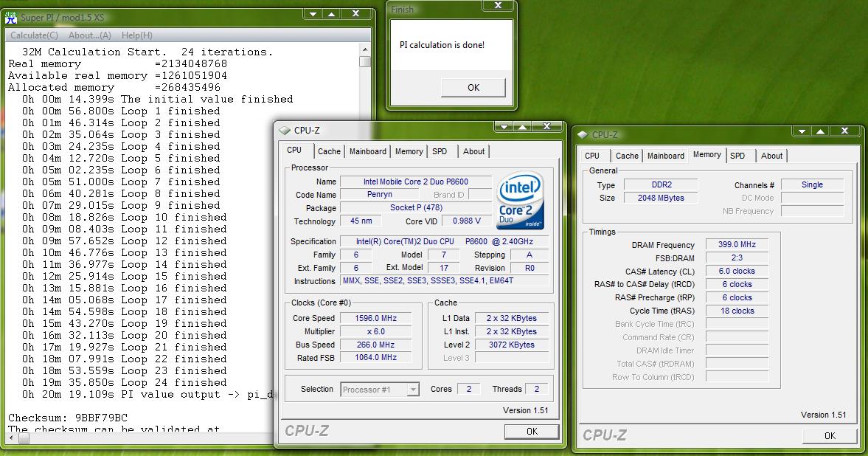This screenshot has width=868, height=456.
Task: Click the memory Type value 'DDR2'
Action: (661, 184)
